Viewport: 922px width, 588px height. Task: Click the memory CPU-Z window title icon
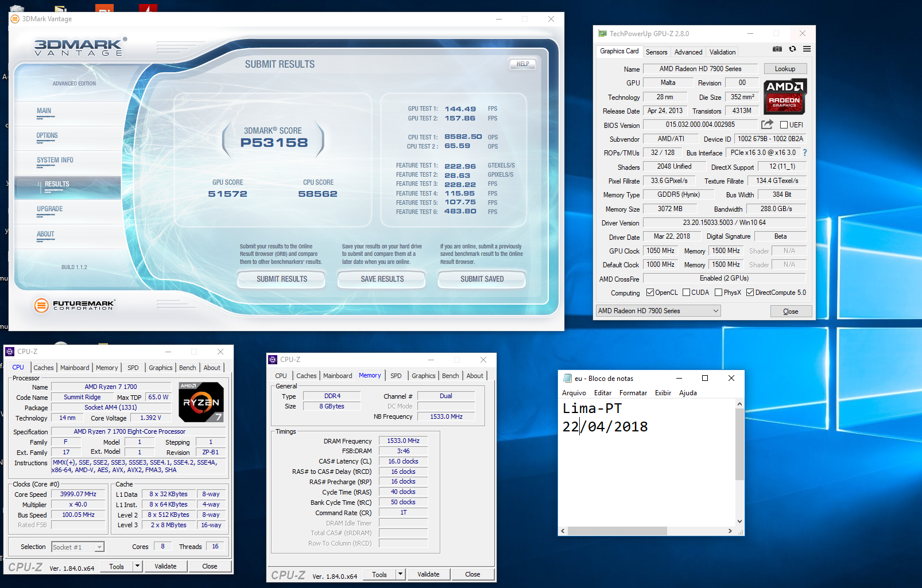[x=273, y=360]
